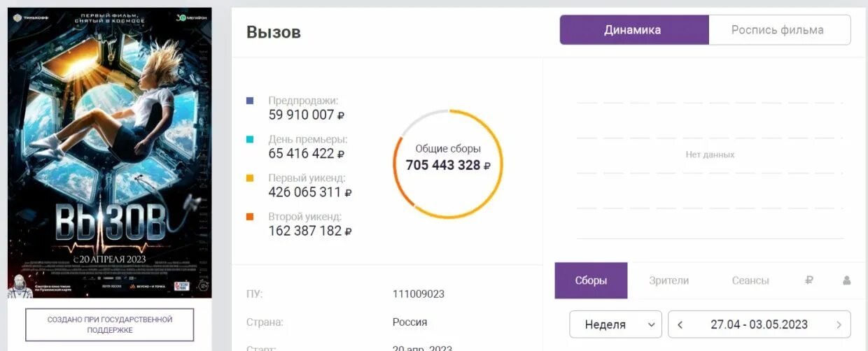Click the Второй уикенд label
This screenshot has height=351, width=868.
[x=305, y=217]
